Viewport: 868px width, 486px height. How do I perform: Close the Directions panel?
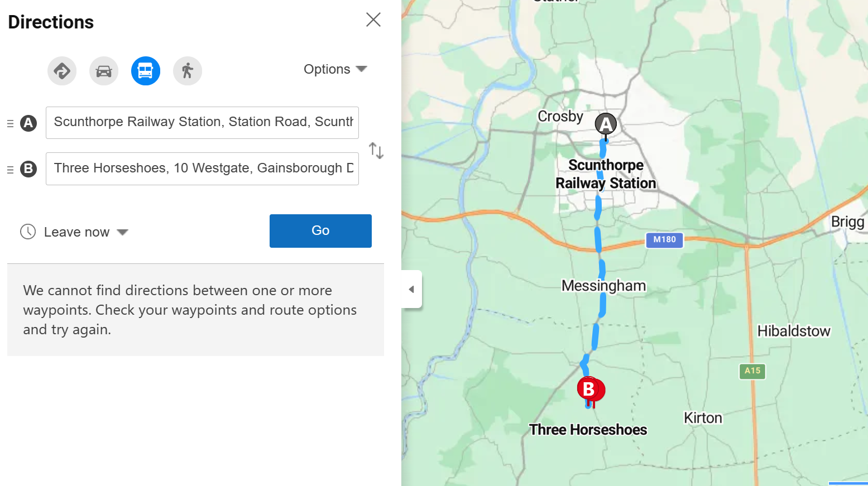pyautogui.click(x=373, y=20)
